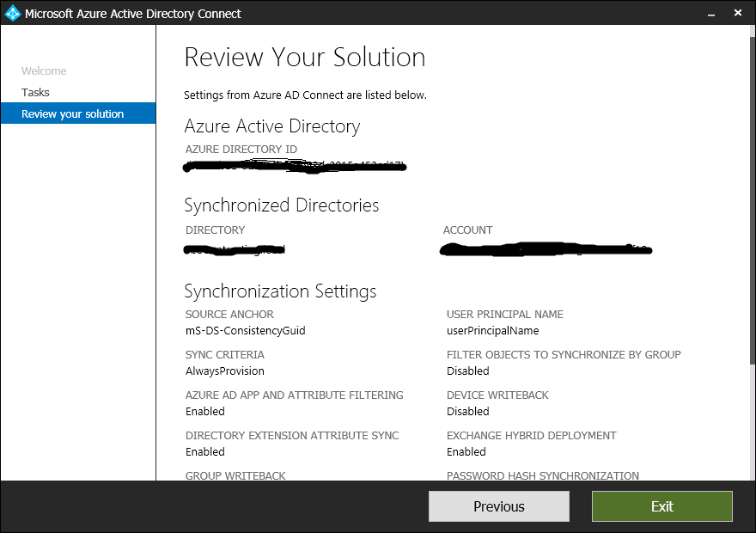Click the mS-DS-ConsistencyGuid value
The width and height of the screenshot is (756, 533).
[246, 330]
